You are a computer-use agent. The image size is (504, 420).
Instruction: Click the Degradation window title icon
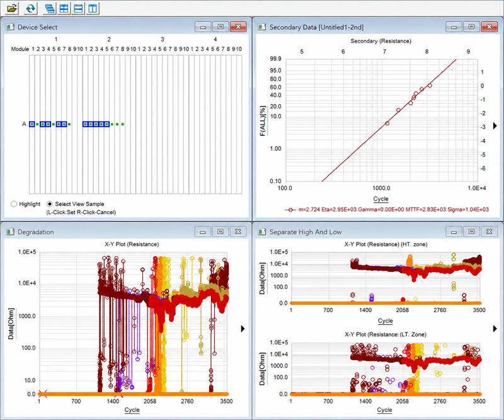click(x=10, y=232)
